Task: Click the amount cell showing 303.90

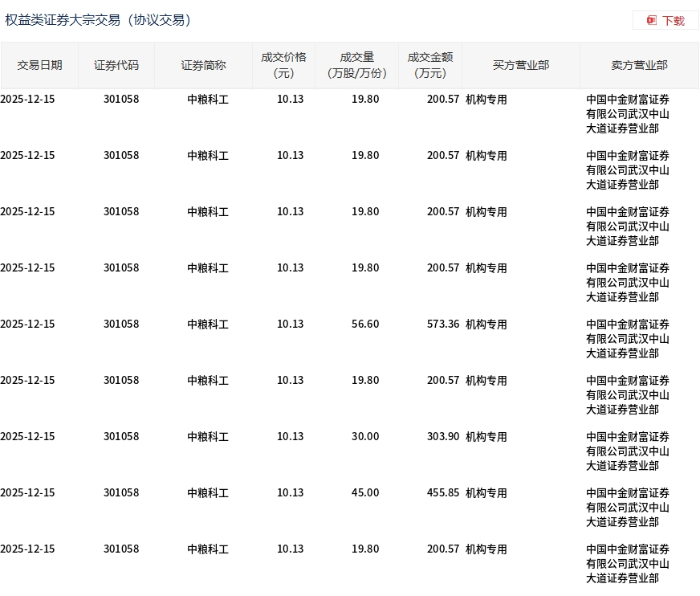Action: coord(443,436)
